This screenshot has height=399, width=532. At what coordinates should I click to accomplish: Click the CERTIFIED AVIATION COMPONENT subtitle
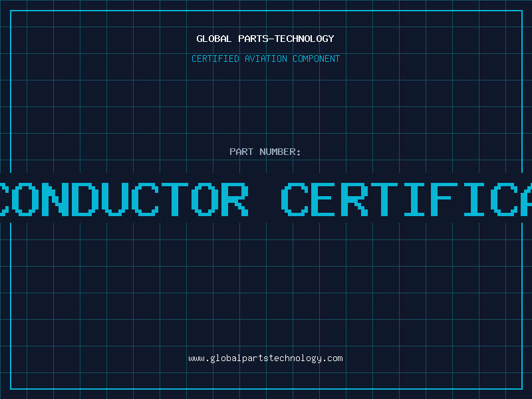[x=265, y=59]
